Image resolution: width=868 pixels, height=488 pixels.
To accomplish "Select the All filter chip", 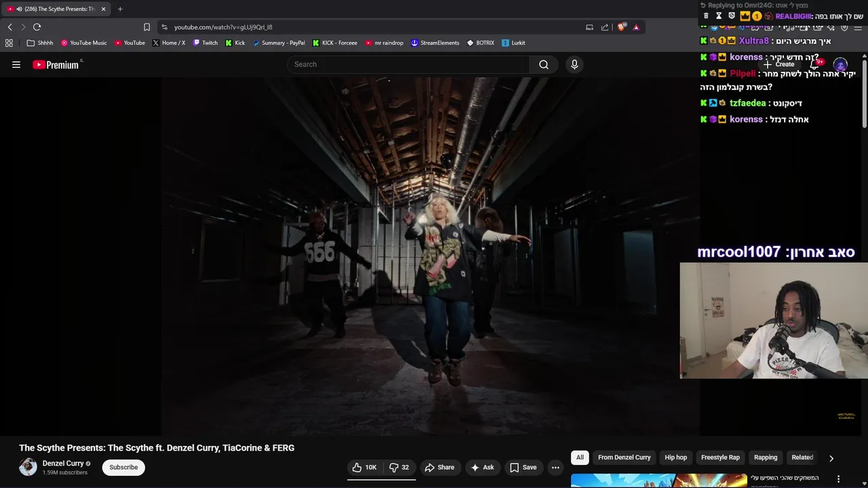I will [580, 457].
